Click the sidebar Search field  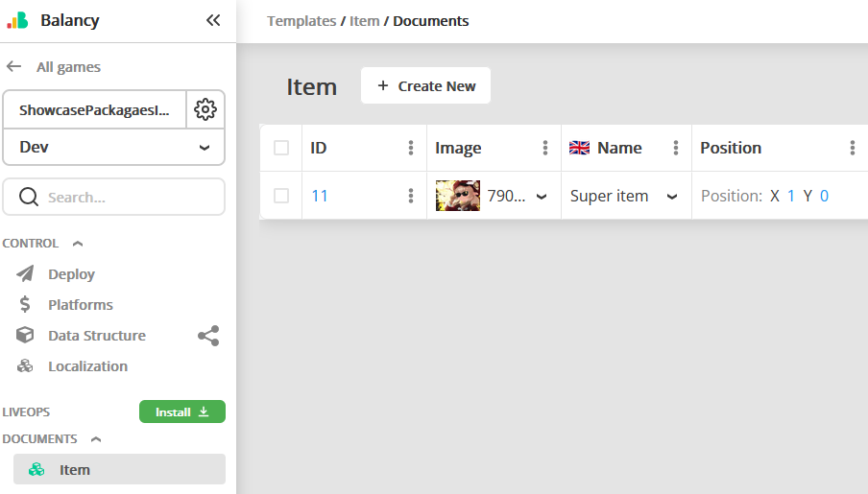(x=114, y=198)
